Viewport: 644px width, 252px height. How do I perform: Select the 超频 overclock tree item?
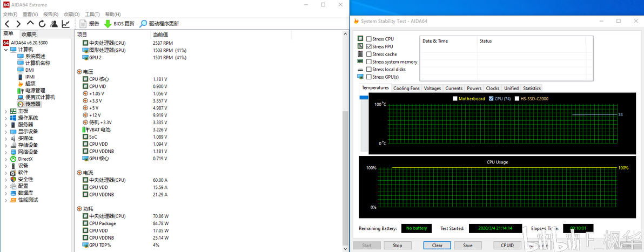pyautogui.click(x=30, y=84)
